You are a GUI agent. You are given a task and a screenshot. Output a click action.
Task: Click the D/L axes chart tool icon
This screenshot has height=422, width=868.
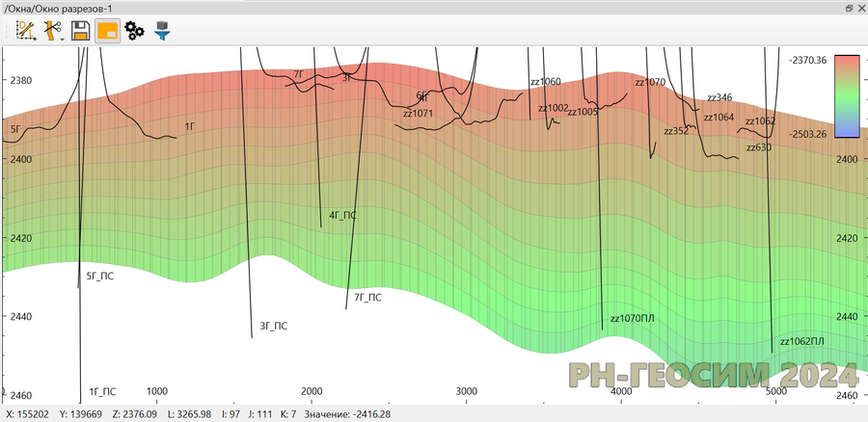pos(26,30)
